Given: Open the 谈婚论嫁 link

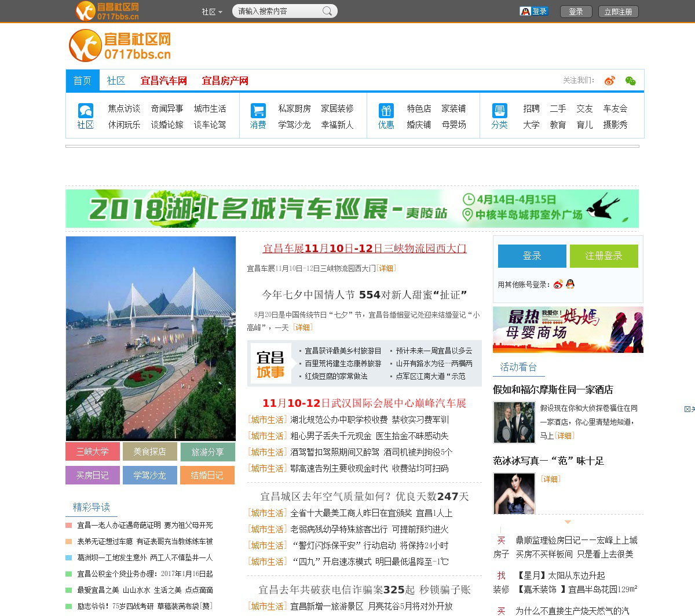Looking at the screenshot, I should [x=167, y=125].
